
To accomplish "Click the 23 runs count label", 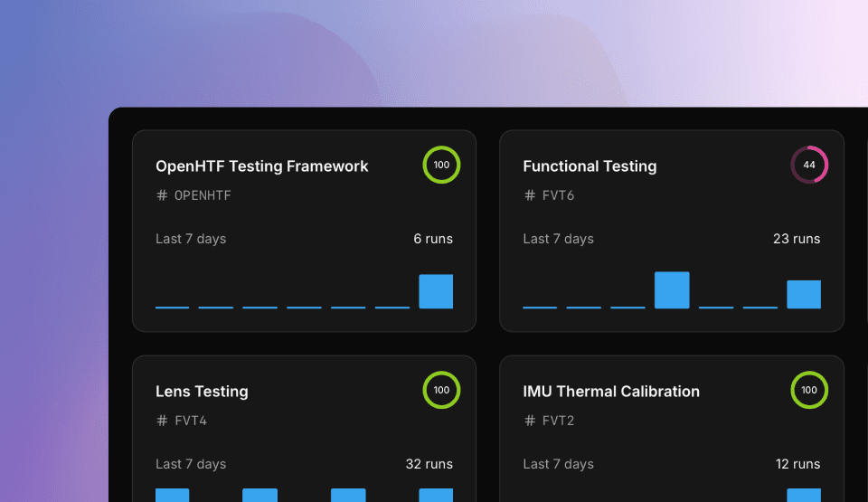I will (x=797, y=239).
